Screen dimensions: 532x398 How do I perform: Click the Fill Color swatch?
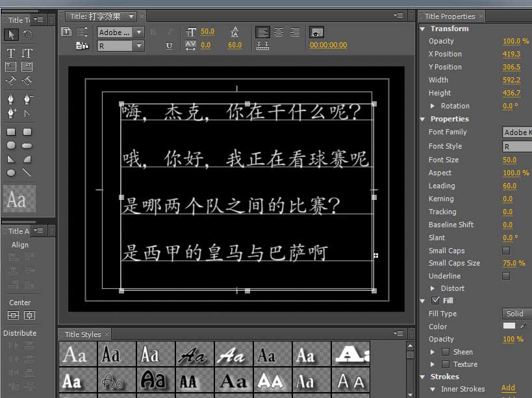coord(509,326)
